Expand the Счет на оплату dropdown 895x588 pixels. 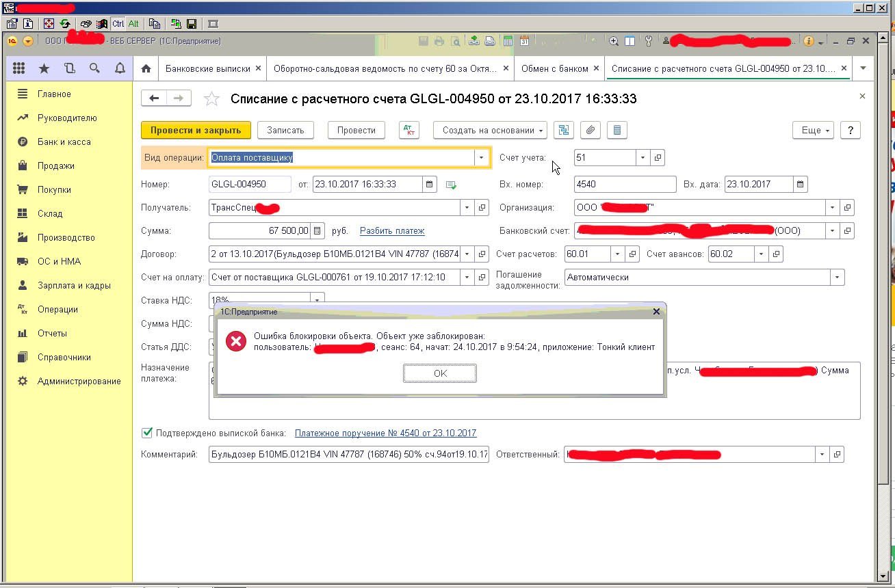467,277
